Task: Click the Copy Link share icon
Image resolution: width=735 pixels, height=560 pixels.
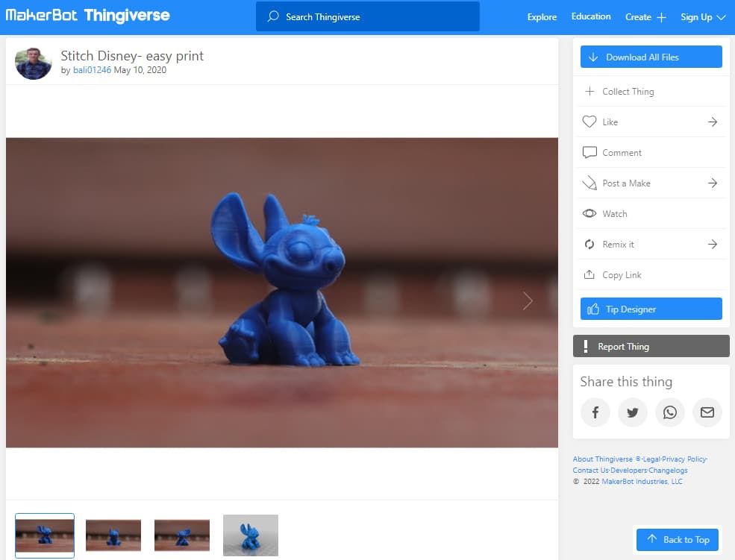Action: tap(589, 274)
